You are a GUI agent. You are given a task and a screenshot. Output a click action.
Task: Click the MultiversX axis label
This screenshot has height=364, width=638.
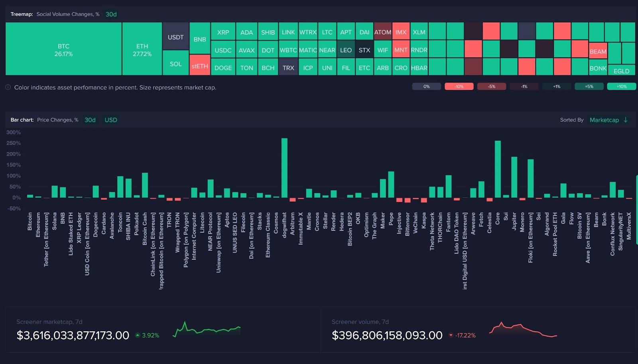tap(629, 226)
